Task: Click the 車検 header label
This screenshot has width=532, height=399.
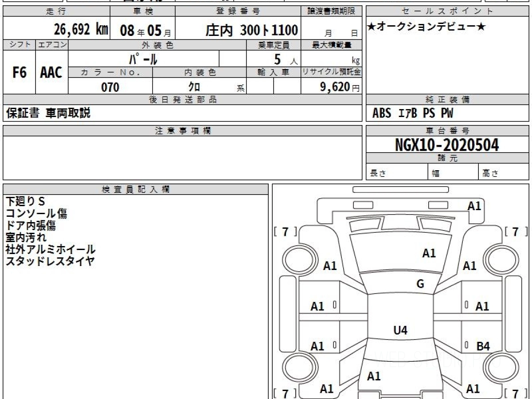Action: point(142,12)
